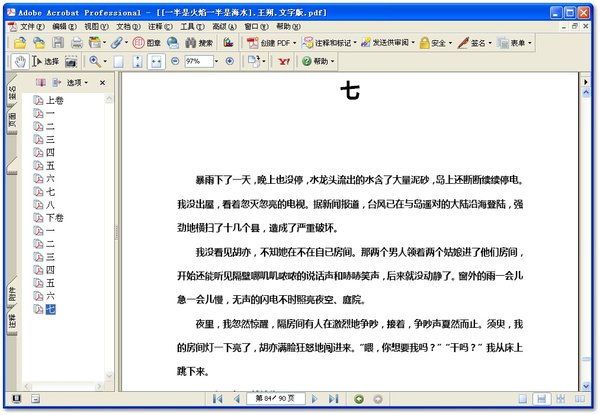Go to the last page
This screenshot has height=415, width=600.
[334, 399]
